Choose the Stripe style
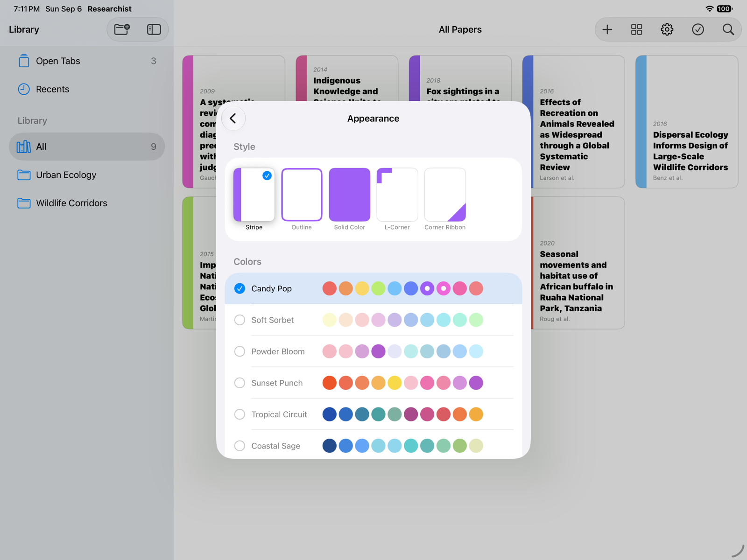 tap(254, 199)
